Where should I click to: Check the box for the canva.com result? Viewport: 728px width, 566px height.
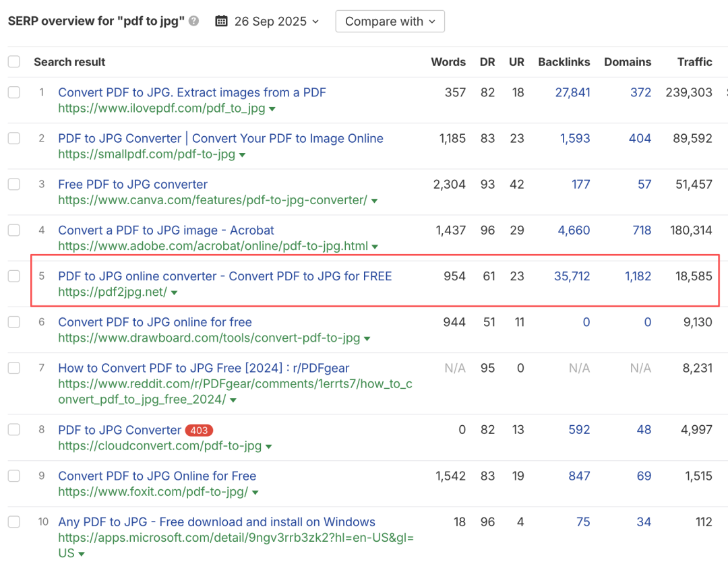click(14, 184)
